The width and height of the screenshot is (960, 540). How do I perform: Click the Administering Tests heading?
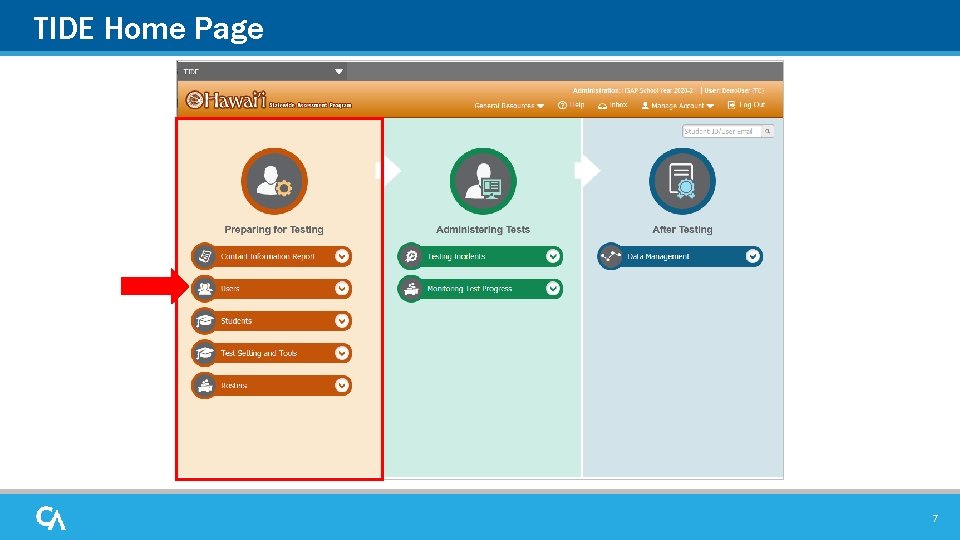tap(483, 230)
